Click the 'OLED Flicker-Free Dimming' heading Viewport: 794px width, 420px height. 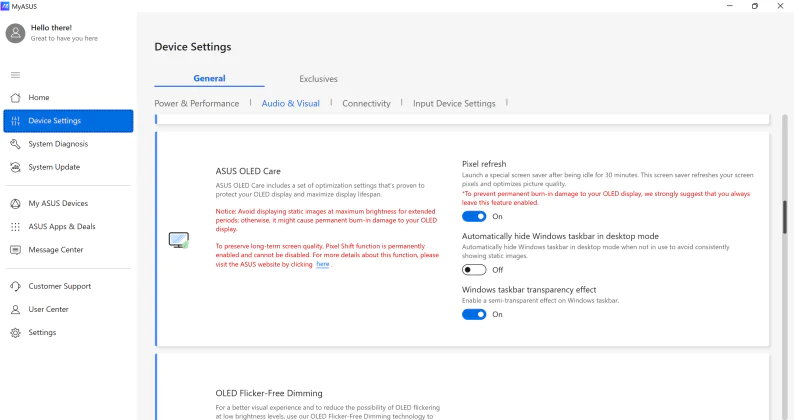point(269,393)
